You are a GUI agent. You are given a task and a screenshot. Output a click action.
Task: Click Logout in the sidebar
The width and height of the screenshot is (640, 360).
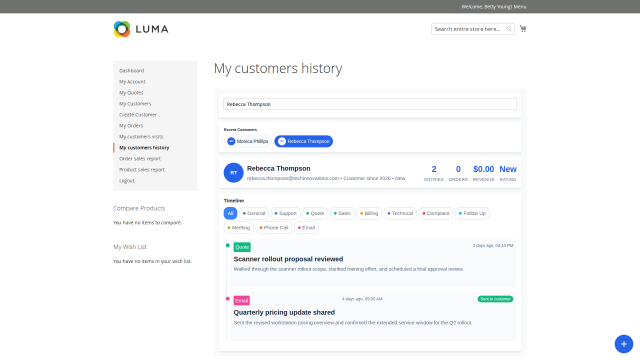tap(127, 181)
